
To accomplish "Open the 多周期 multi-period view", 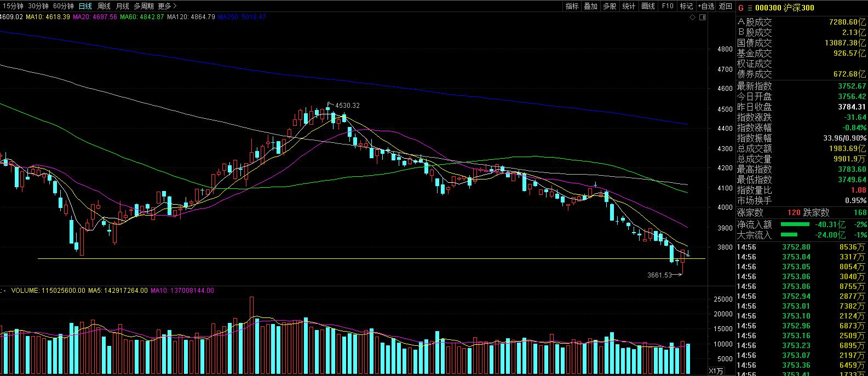I will pyautogui.click(x=144, y=6).
